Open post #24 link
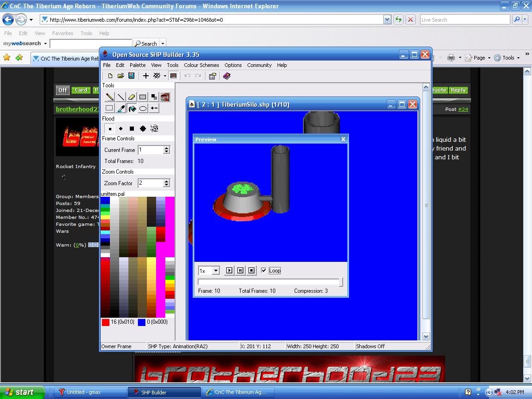This screenshot has height=399, width=532. pos(463,109)
